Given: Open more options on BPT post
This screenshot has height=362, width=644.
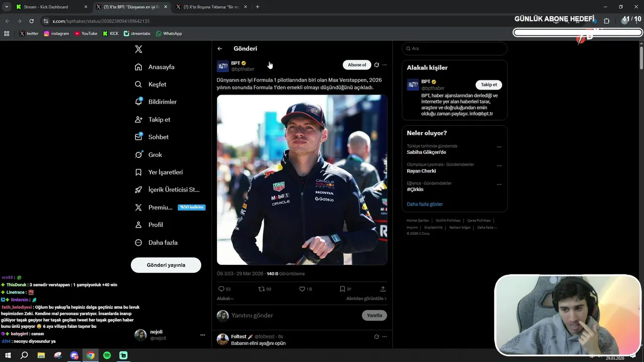Looking at the screenshot, I should tap(384, 65).
